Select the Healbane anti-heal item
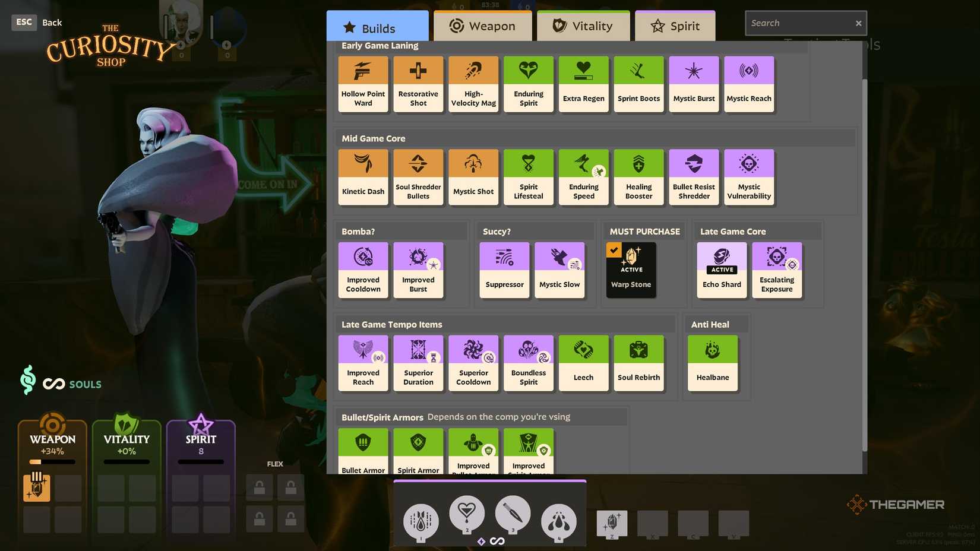 [712, 363]
